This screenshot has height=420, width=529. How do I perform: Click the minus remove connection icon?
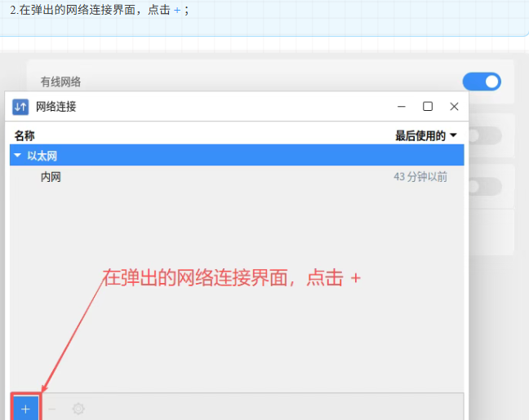click(52, 409)
